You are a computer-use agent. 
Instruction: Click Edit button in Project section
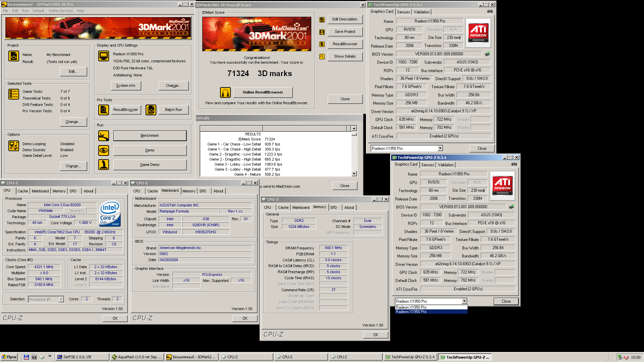click(x=73, y=71)
